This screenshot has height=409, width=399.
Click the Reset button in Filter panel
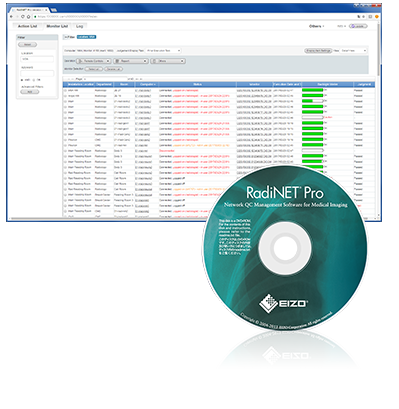27,45
